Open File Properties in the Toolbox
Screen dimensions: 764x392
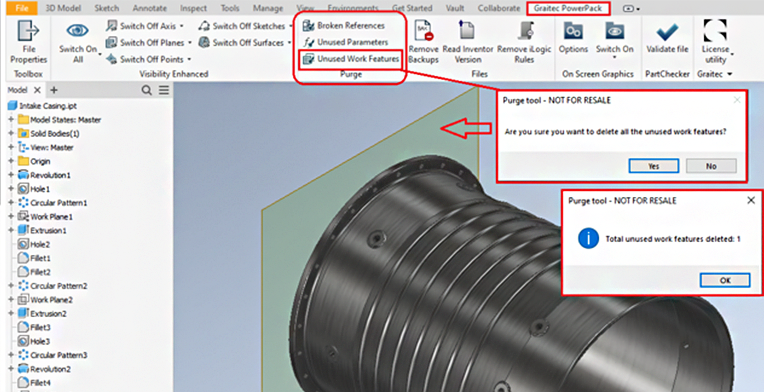pyautogui.click(x=28, y=42)
